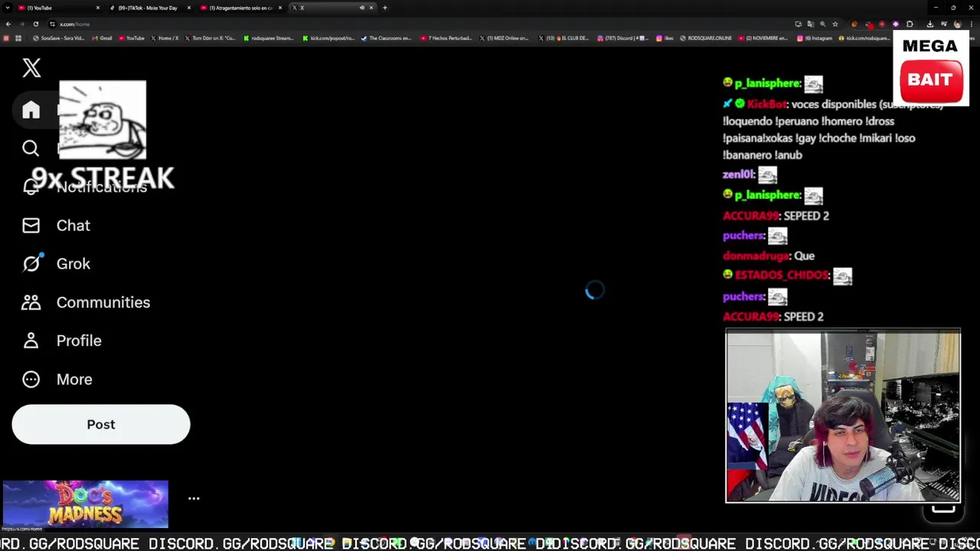Bookmark this page with the star icon

point(835,24)
